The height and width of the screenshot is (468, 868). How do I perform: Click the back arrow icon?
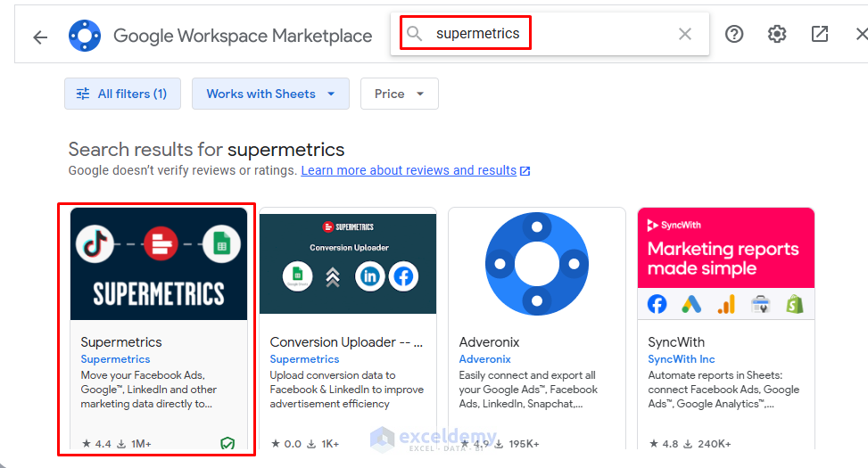pyautogui.click(x=39, y=37)
